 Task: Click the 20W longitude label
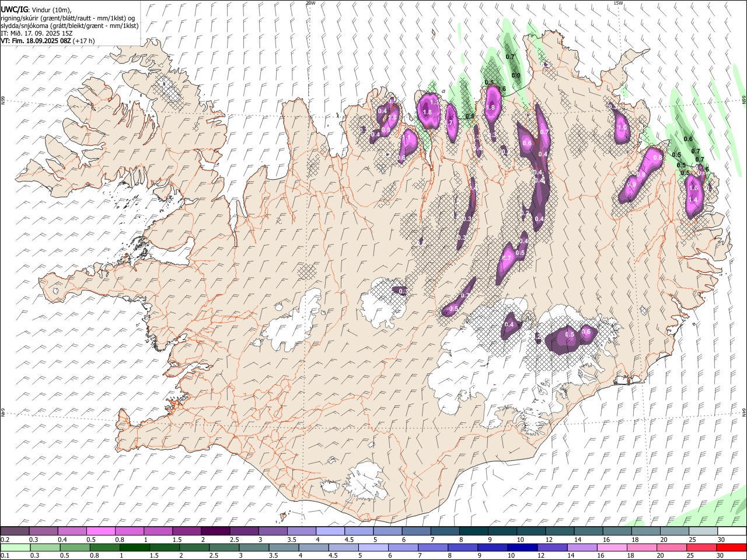tap(310, 3)
